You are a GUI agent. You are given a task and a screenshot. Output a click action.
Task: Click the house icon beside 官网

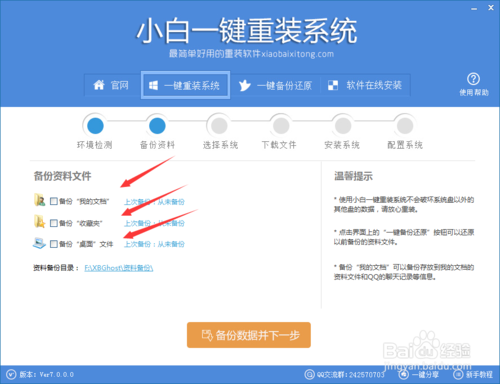click(x=99, y=85)
